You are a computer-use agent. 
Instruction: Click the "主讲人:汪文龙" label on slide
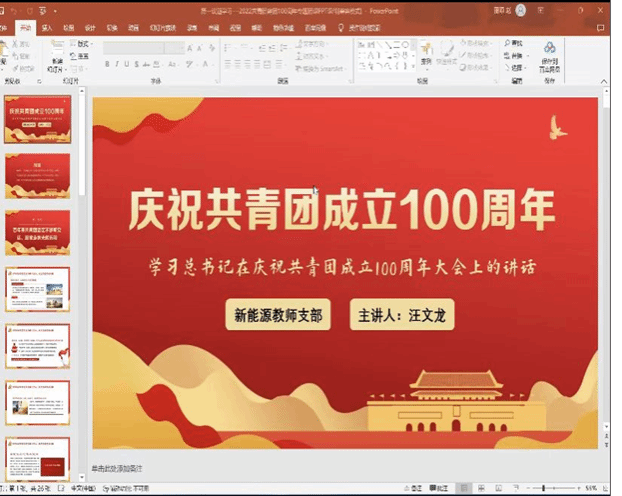point(401,315)
